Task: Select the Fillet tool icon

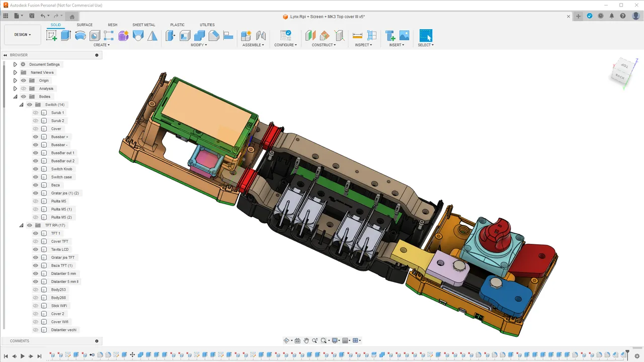Action: point(185,36)
